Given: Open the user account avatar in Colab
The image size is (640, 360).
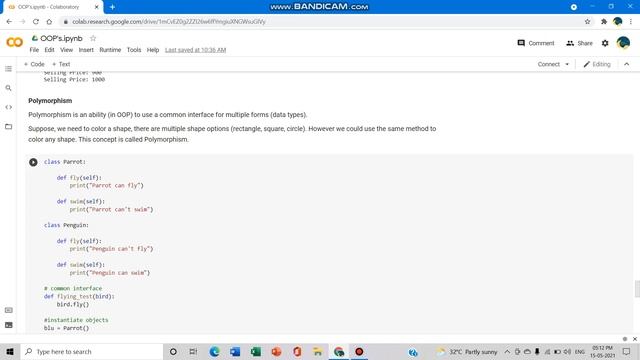Looking at the screenshot, I should click(623, 43).
